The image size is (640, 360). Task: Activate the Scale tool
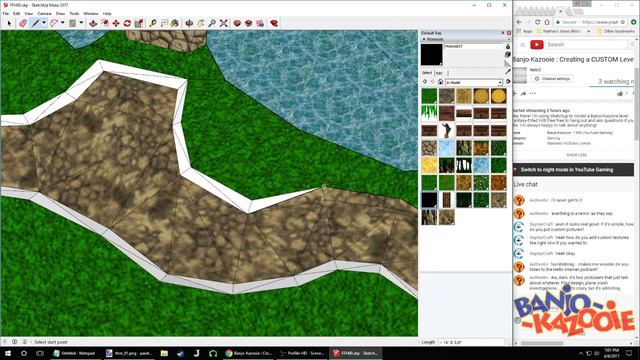coord(139,23)
